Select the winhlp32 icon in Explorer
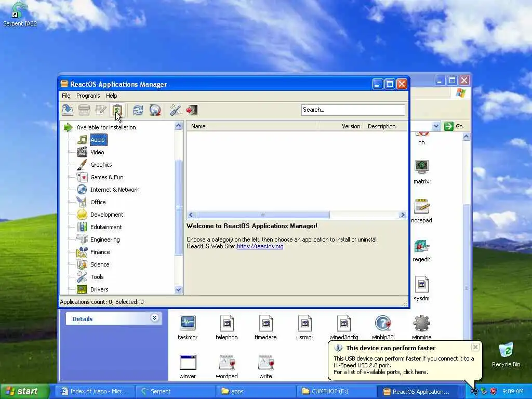Screen dimensions: 532x399 point(383,328)
